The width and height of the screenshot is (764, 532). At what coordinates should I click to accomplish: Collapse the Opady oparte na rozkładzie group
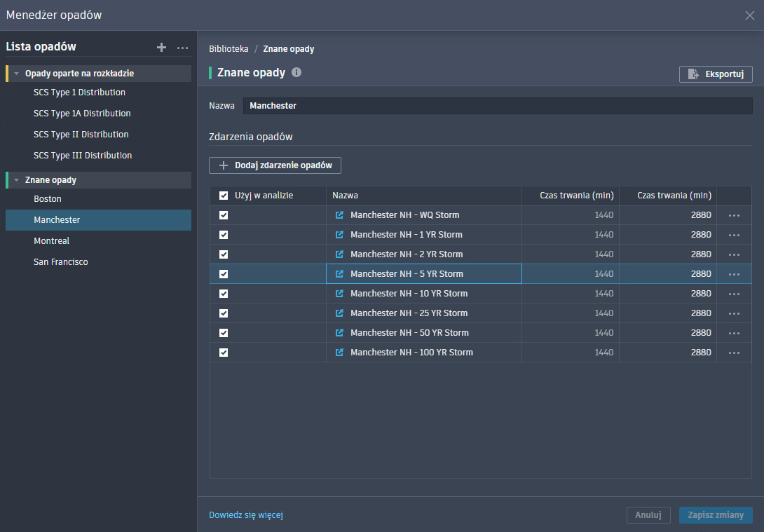17,74
